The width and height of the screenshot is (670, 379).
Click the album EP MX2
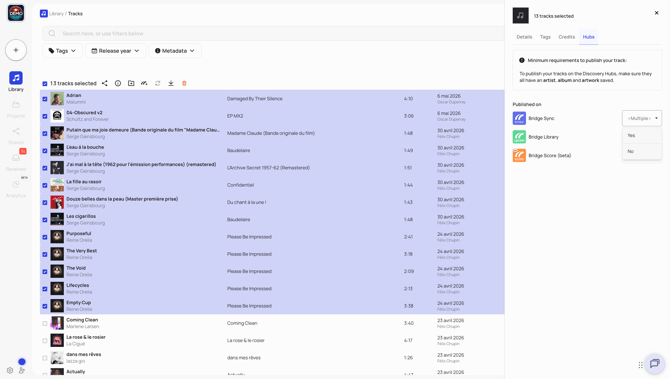tap(235, 116)
